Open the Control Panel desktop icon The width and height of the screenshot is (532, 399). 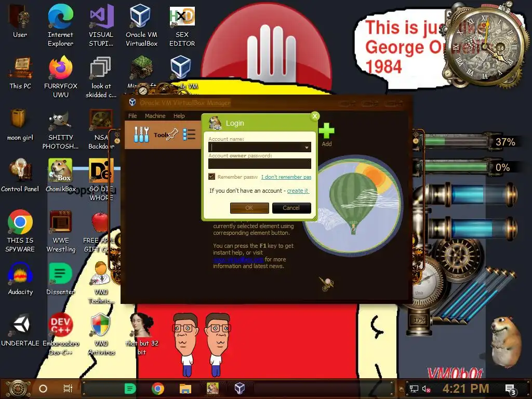(20, 176)
